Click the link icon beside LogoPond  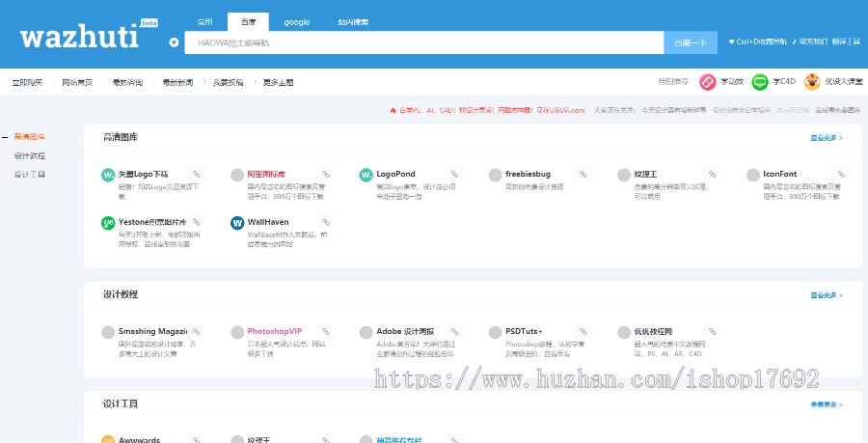(x=454, y=174)
